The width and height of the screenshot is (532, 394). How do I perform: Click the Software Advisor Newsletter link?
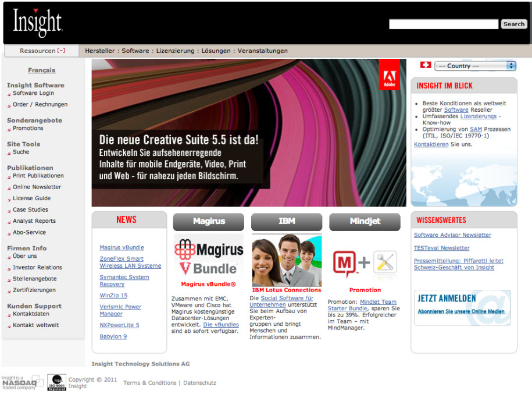click(x=452, y=235)
